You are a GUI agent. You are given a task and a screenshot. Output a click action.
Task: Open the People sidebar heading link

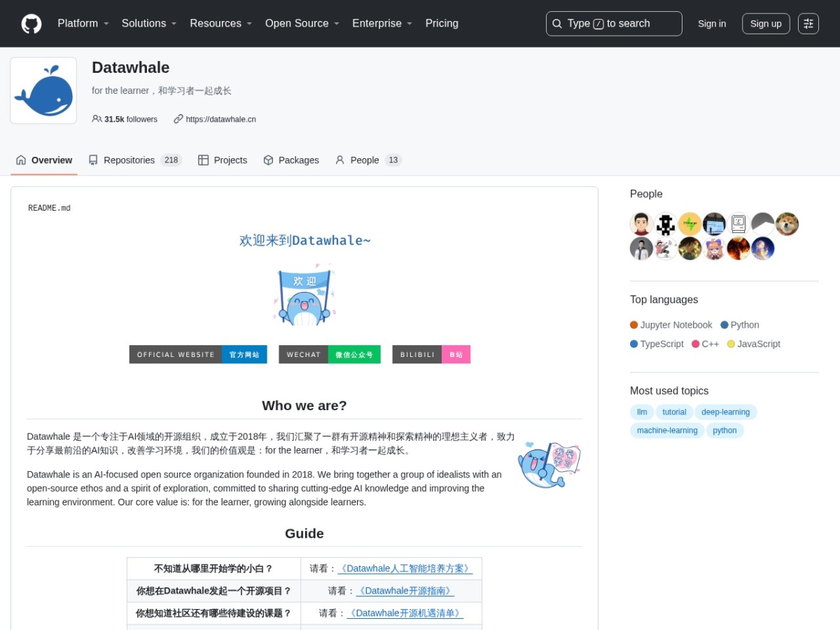tap(646, 194)
